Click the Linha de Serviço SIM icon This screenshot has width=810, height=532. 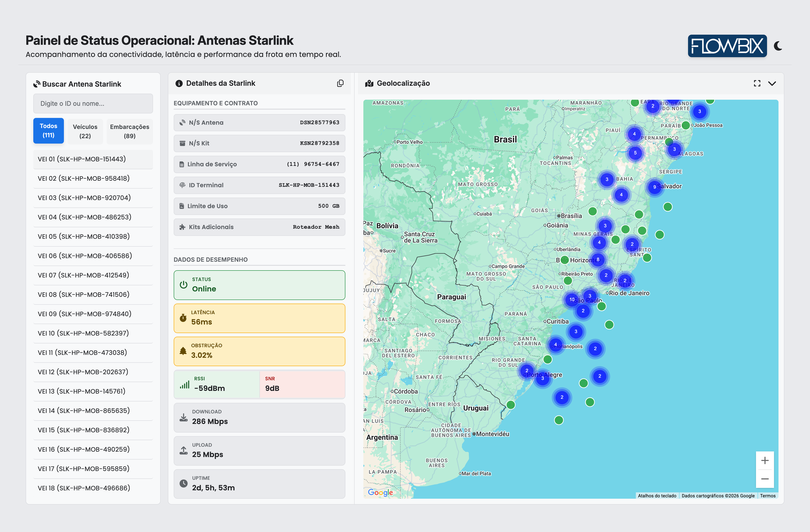pos(182,165)
